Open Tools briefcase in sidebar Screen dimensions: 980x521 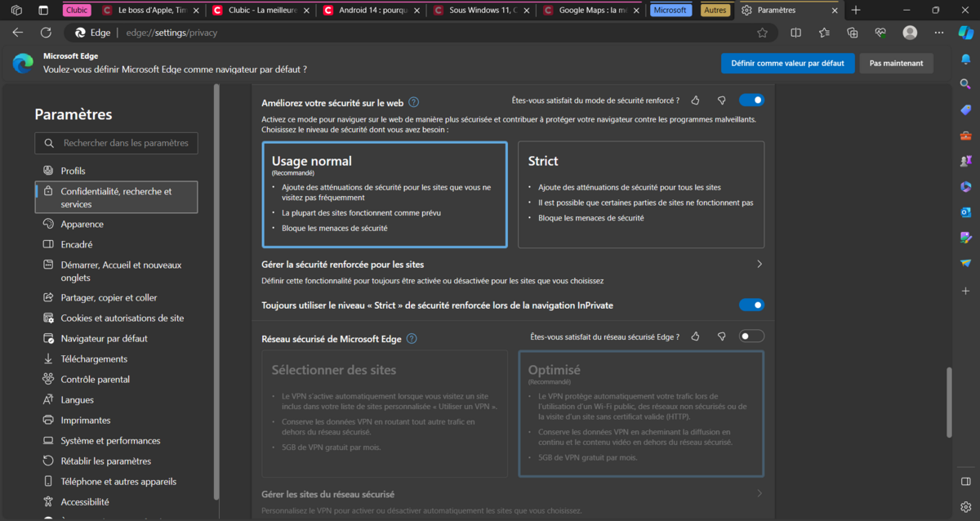tap(966, 136)
